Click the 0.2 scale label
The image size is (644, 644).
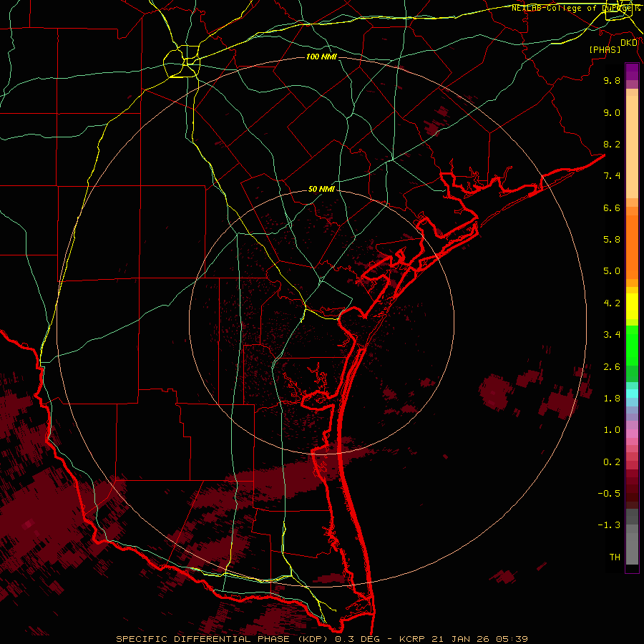pyautogui.click(x=612, y=462)
